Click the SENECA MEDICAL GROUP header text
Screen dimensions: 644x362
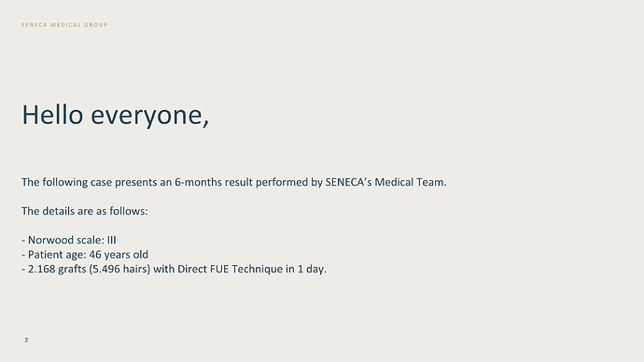click(x=64, y=25)
